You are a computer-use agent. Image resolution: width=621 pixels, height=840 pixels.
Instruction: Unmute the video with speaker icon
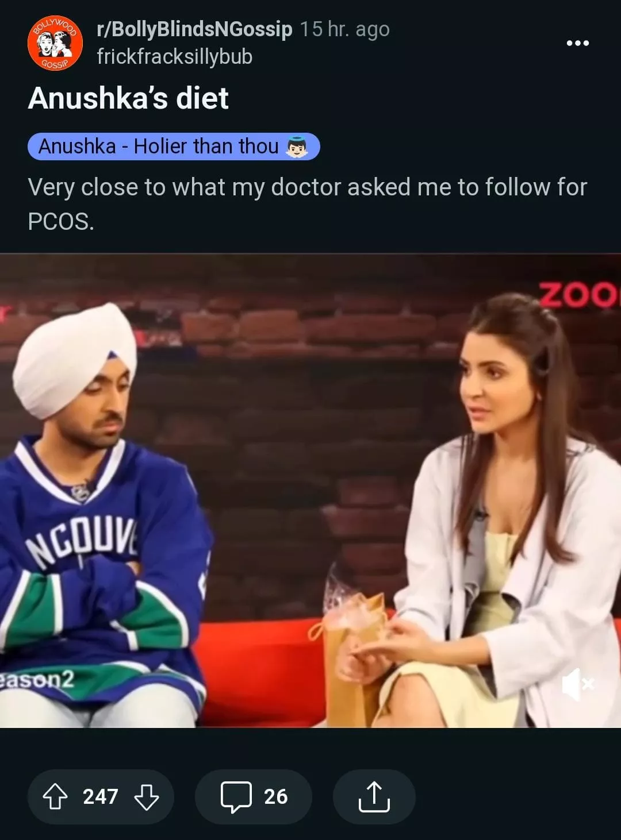pos(577,685)
